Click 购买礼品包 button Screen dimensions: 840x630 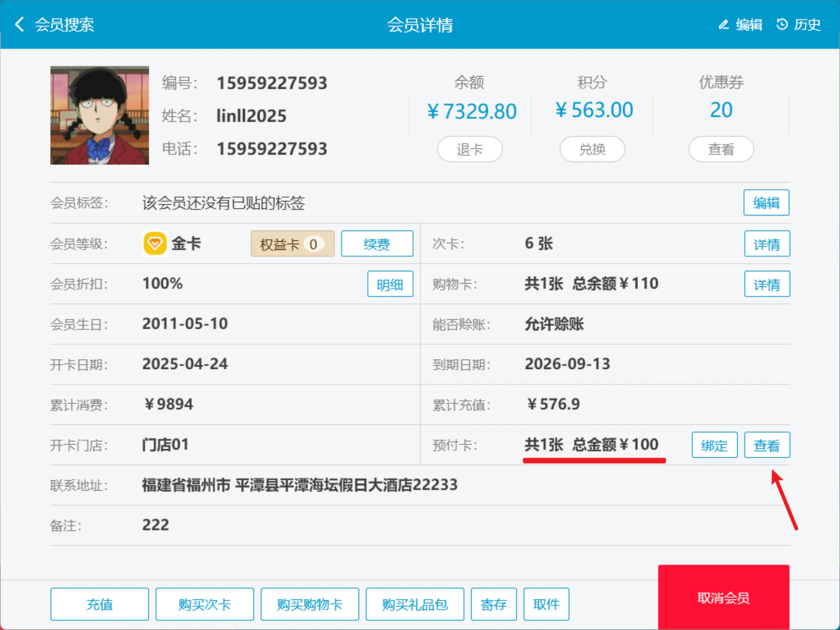click(x=415, y=604)
